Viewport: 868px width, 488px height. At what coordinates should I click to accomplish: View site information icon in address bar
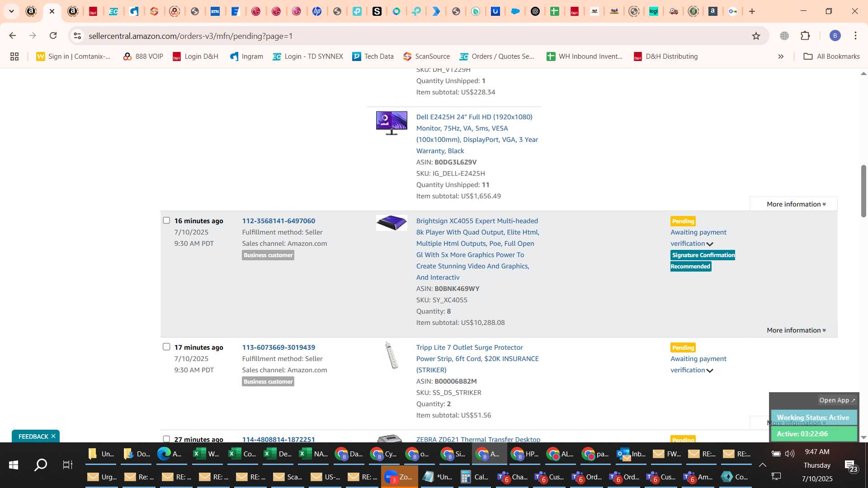click(77, 36)
